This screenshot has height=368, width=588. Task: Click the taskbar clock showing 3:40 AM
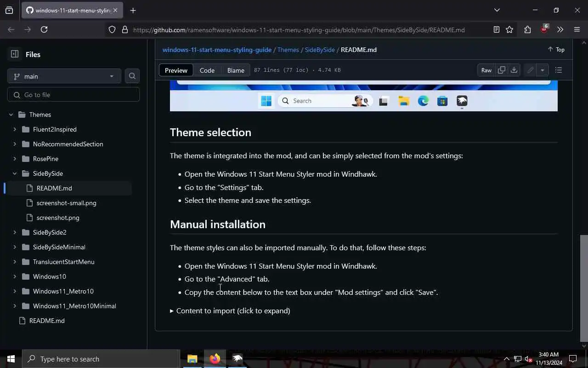[x=549, y=359]
